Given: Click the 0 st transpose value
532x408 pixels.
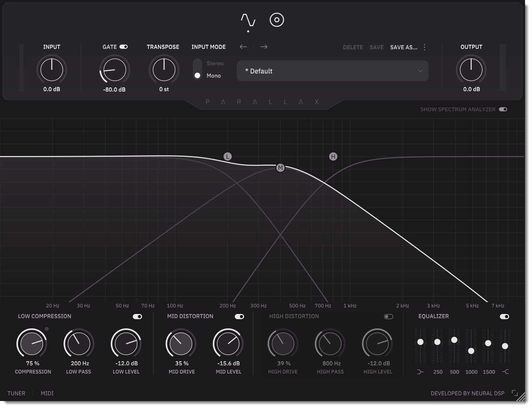Looking at the screenshot, I should 164,89.
